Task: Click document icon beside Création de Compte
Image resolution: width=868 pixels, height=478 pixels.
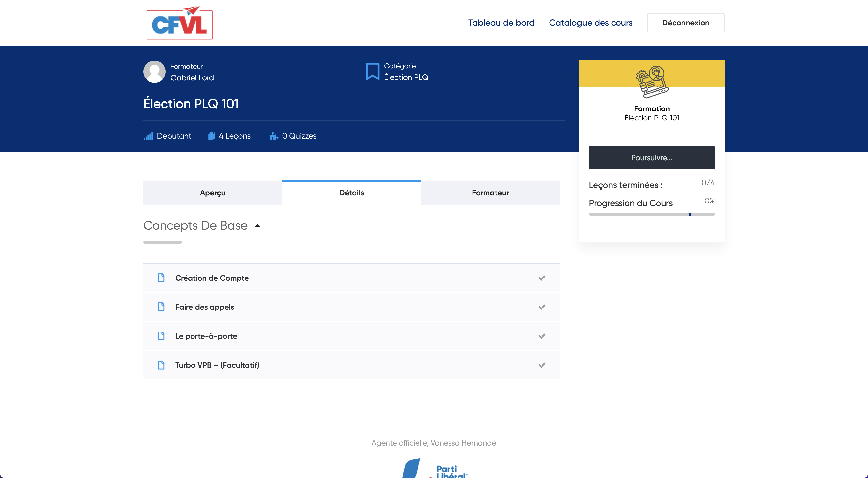Action: (x=161, y=278)
